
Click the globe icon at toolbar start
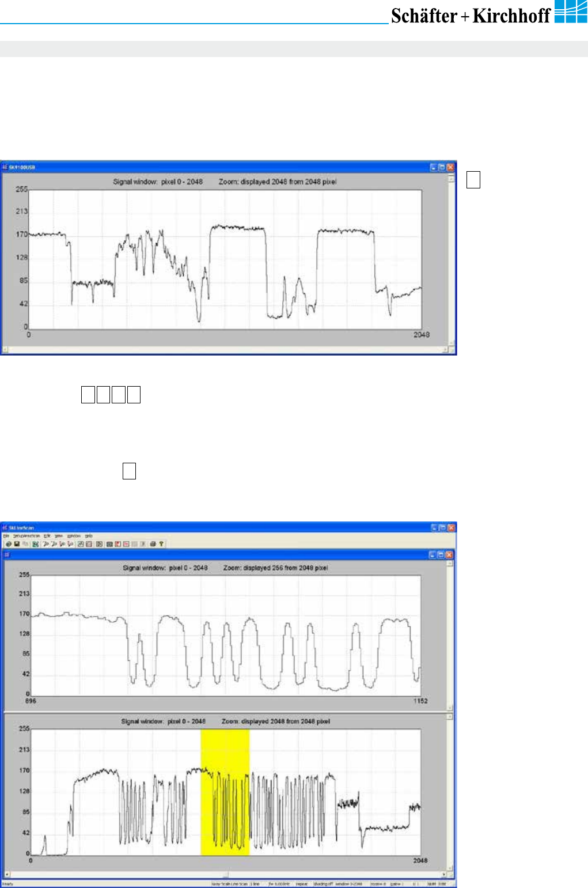coord(9,543)
